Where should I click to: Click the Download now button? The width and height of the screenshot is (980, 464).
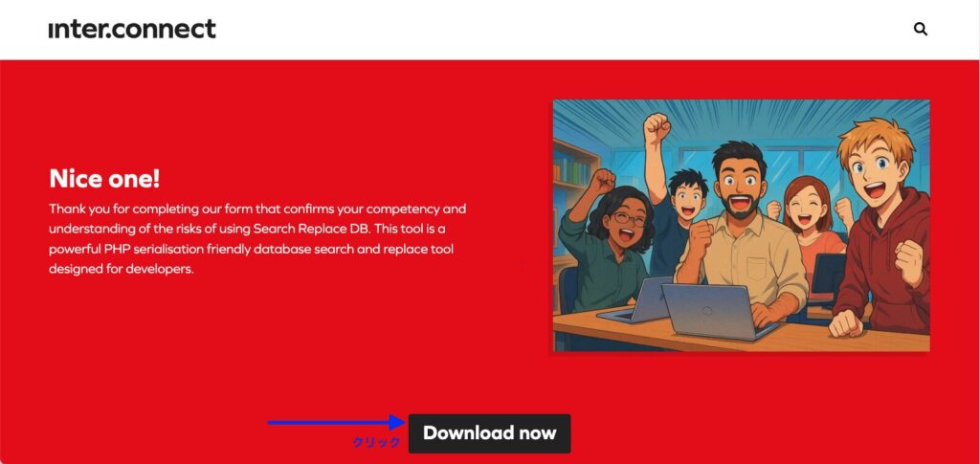point(489,433)
